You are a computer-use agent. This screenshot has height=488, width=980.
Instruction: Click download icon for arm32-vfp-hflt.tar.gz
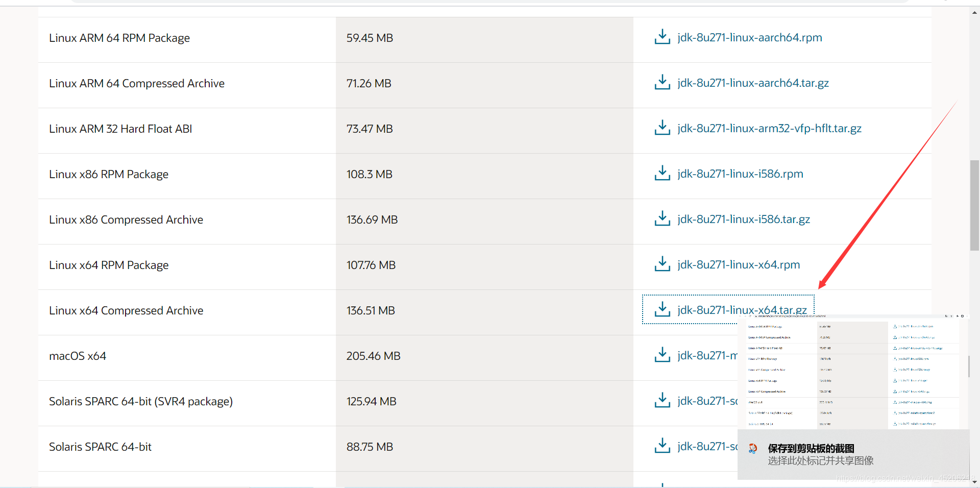662,128
